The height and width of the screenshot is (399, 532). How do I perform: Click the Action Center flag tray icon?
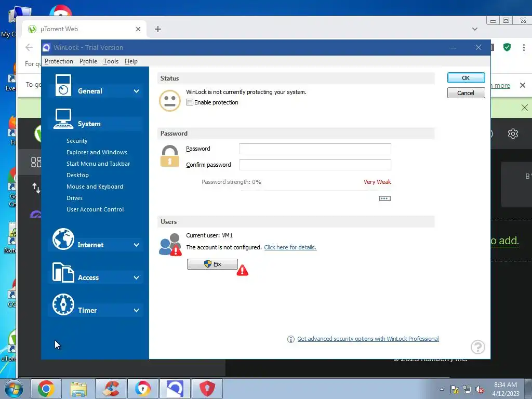point(454,390)
